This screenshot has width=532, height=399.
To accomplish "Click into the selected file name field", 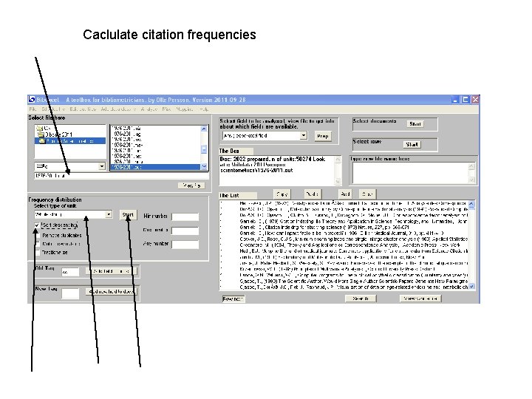I will point(121,176).
